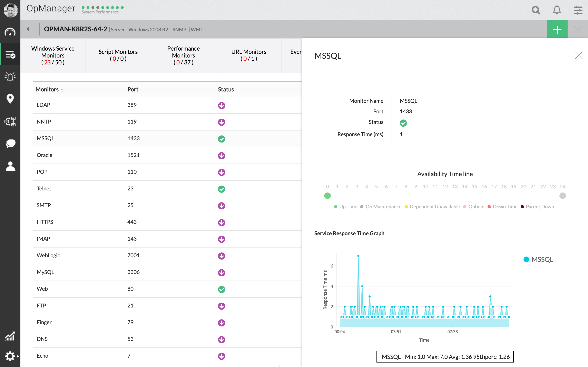Screen dimensions: 588x367
Task: Close the MSSQL details panel
Action: coord(579,56)
